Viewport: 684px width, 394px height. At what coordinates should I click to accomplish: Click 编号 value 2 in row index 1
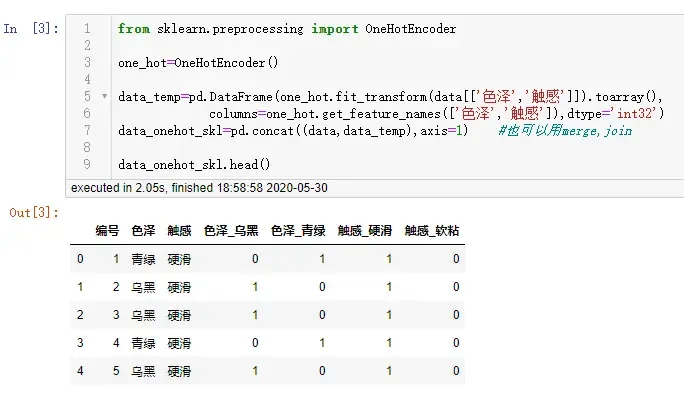116,287
